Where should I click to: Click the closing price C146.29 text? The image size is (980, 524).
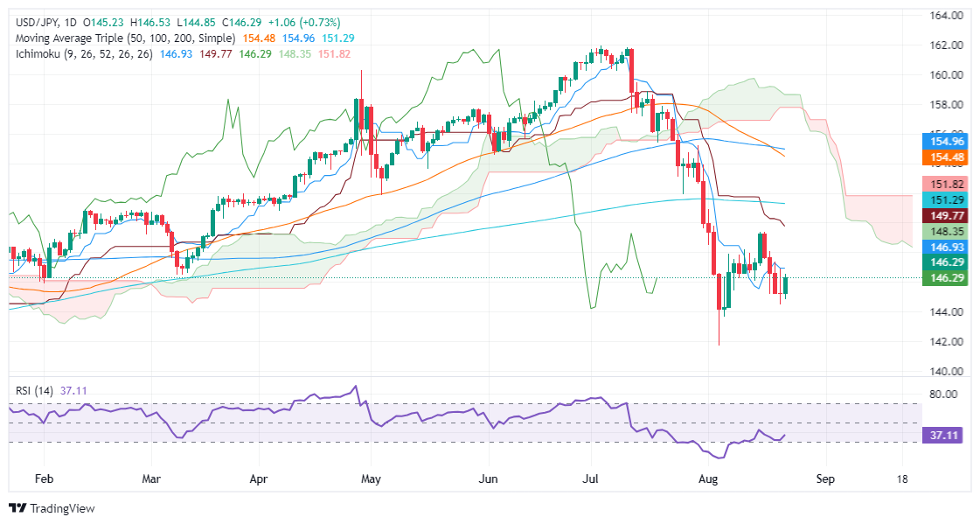coord(247,23)
